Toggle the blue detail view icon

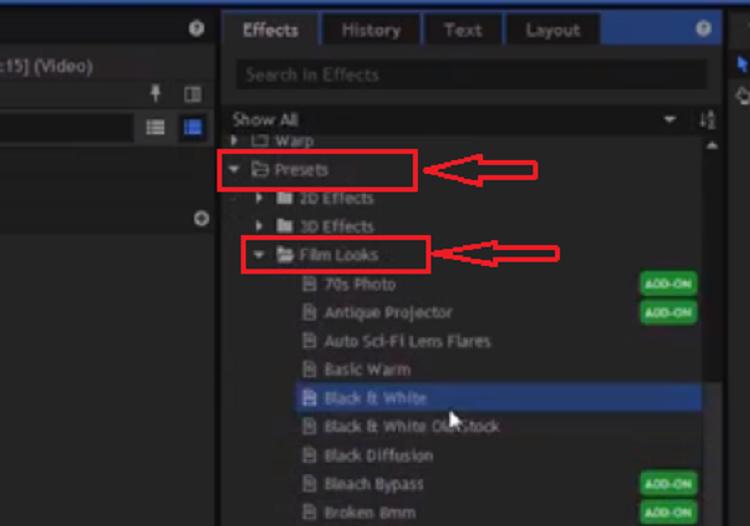click(192, 127)
